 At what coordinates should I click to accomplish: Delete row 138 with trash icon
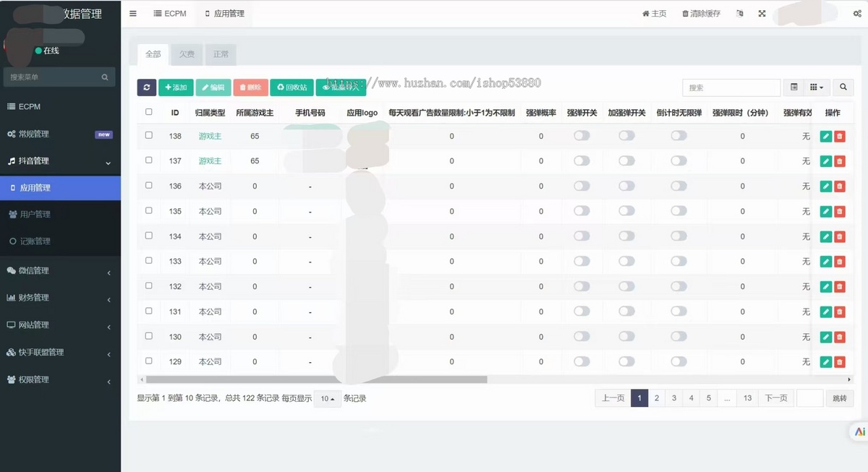[839, 136]
